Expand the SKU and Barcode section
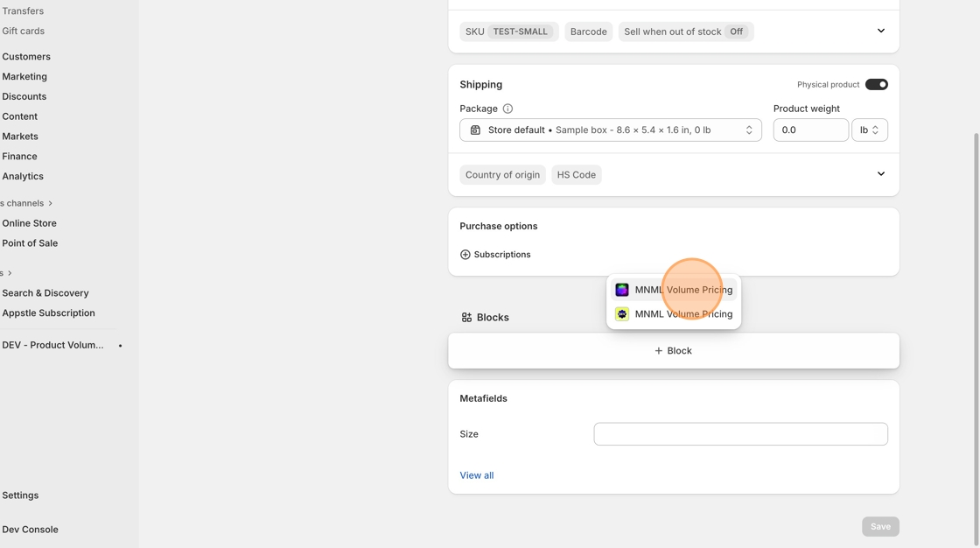 [880, 32]
